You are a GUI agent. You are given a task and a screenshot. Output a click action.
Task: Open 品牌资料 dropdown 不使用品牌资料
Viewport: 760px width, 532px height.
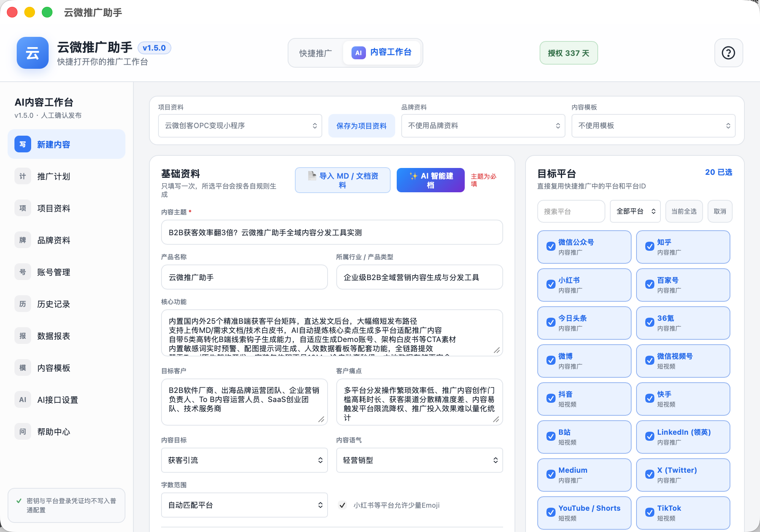483,126
